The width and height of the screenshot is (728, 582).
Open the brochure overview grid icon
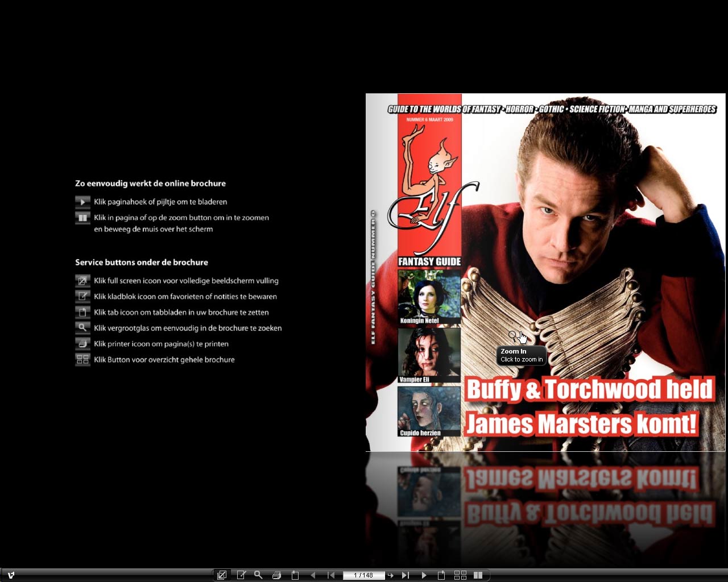click(x=460, y=575)
